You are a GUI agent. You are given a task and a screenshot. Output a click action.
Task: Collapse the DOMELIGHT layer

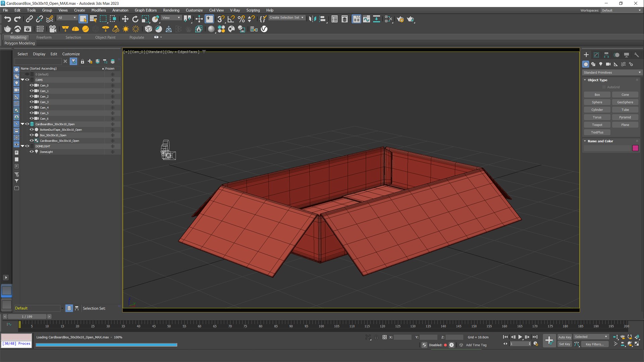click(x=22, y=146)
